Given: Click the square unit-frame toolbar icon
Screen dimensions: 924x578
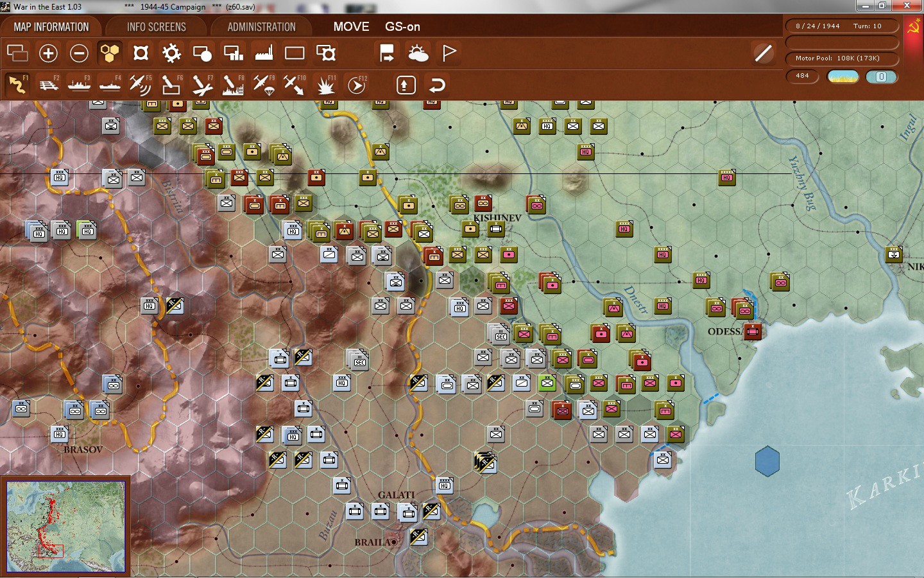Looking at the screenshot, I should coord(141,53).
